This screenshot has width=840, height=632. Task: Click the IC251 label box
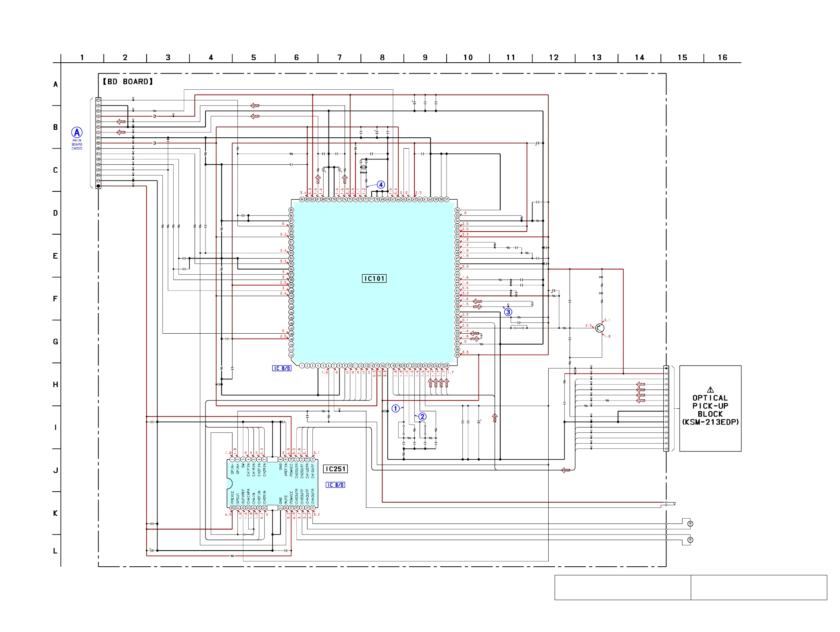coord(335,469)
